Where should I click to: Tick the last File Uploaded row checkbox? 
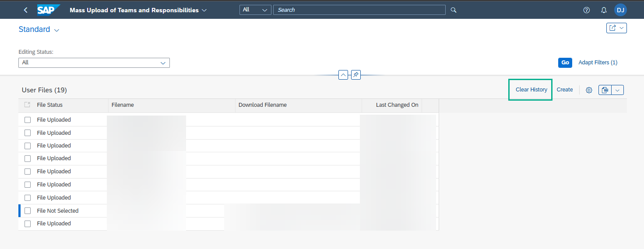coord(28,224)
